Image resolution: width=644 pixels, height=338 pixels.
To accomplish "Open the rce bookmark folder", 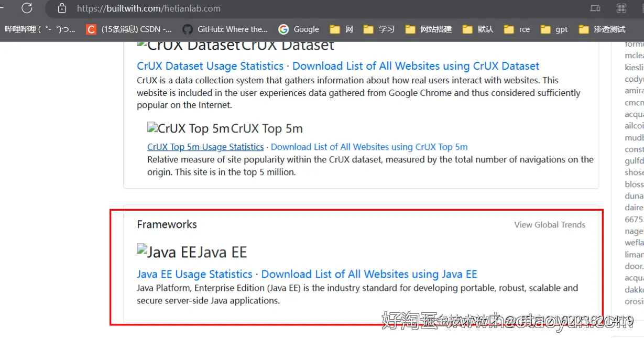I will pyautogui.click(x=517, y=29).
